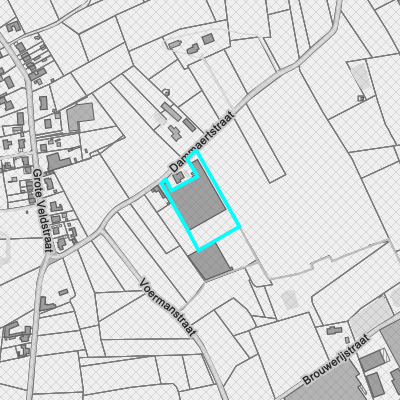This screenshot has width=400, height=400.
Task: Click the Voermanstraat street label
Action: point(168,308)
